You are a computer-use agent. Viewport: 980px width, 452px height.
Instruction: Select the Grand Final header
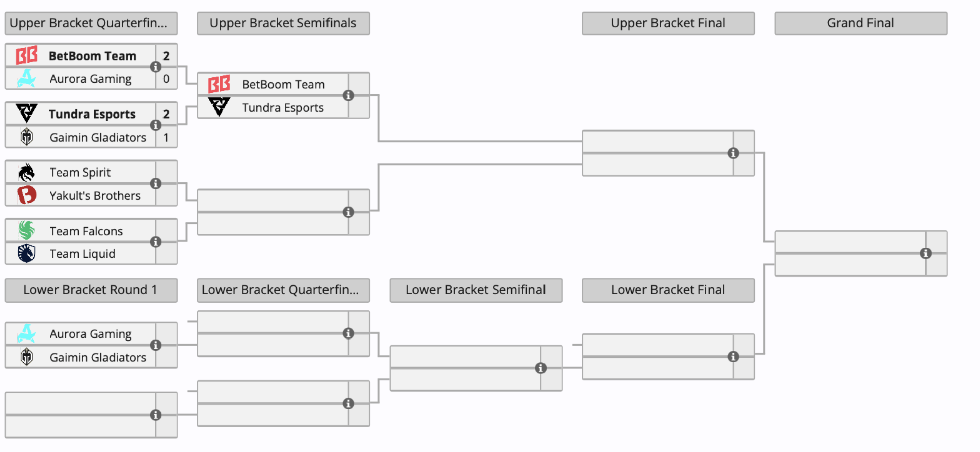pos(860,23)
